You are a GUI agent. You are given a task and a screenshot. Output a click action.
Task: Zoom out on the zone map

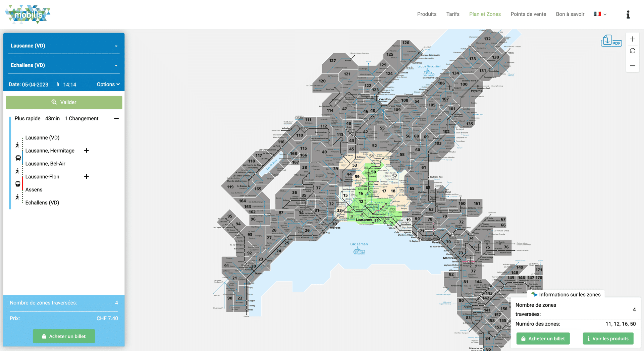click(x=632, y=66)
